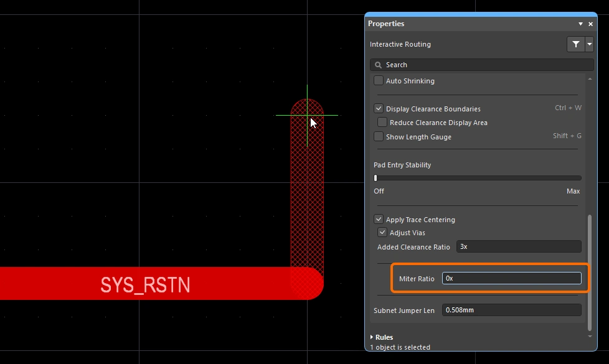Viewport: 609px width, 364px height.
Task: Check Reduce Clearance Display Area
Action: [382, 123]
